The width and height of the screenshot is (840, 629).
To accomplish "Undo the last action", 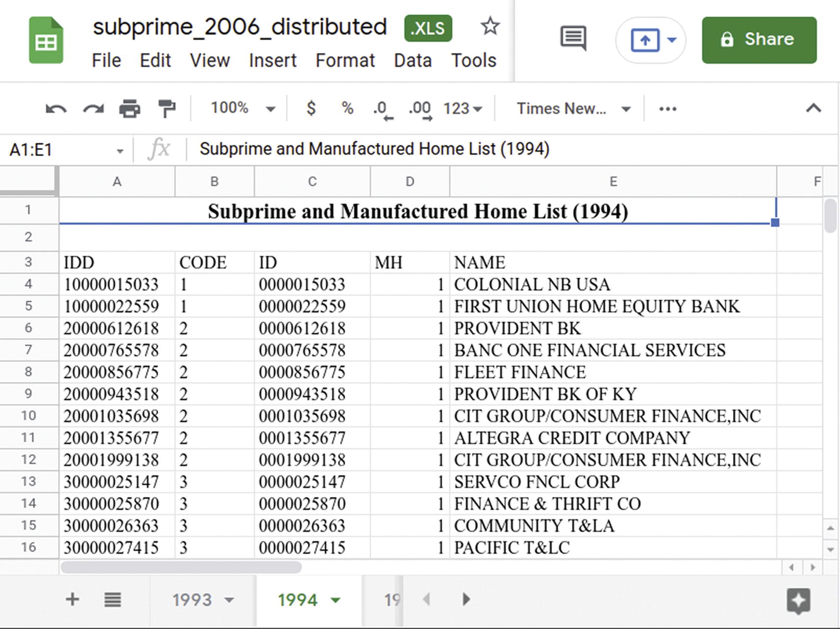I will (56, 108).
